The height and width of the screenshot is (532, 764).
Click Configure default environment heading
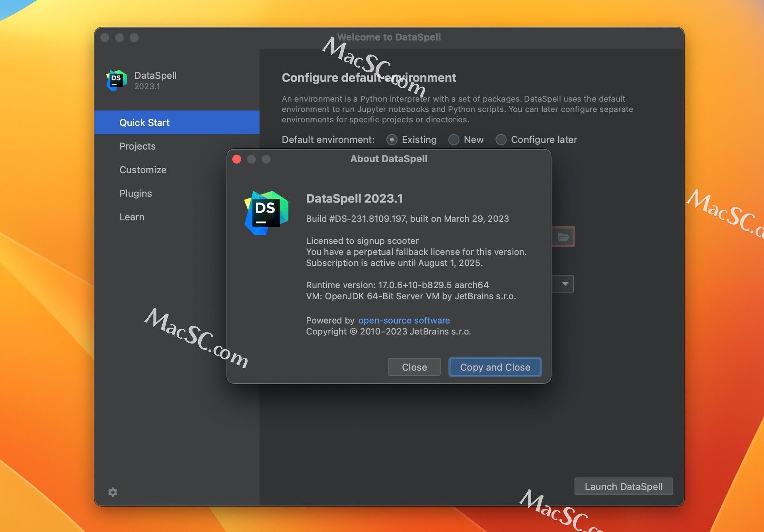(x=369, y=78)
